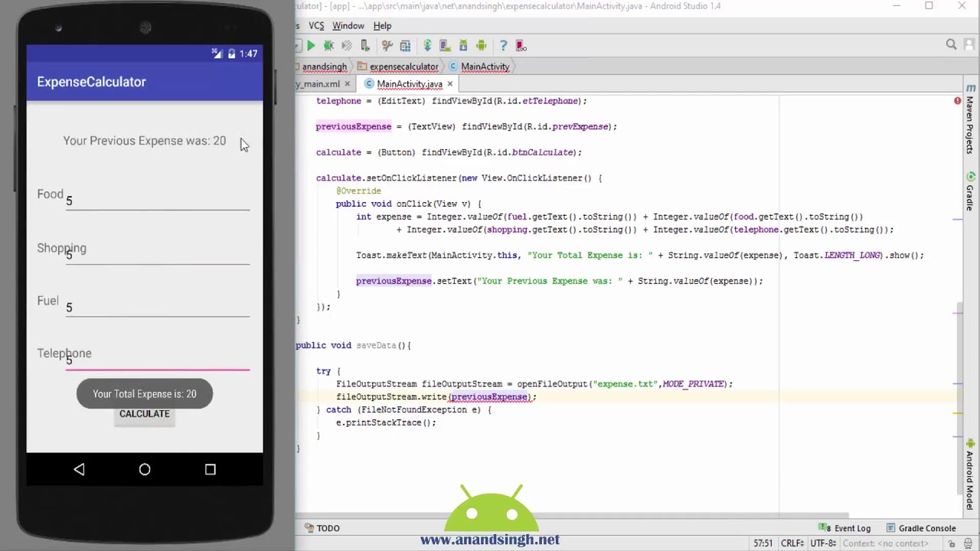Click the user avatar icon beside search
The width and height of the screenshot is (980, 551).
point(971,45)
